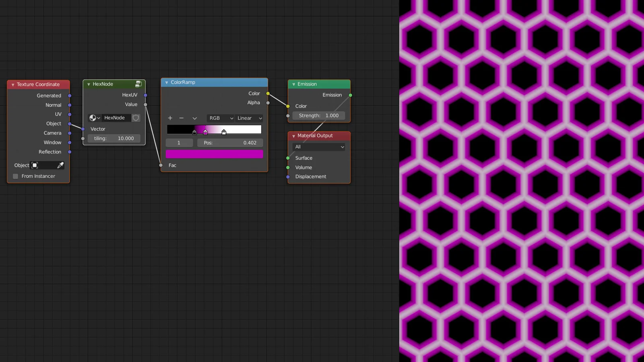Open the HexNode node tree browser icon
The width and height of the screenshot is (644, 362).
click(x=94, y=118)
